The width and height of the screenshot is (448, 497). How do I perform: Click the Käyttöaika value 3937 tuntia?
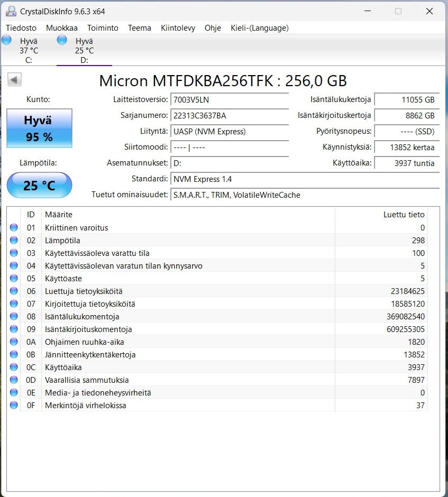coord(407,163)
